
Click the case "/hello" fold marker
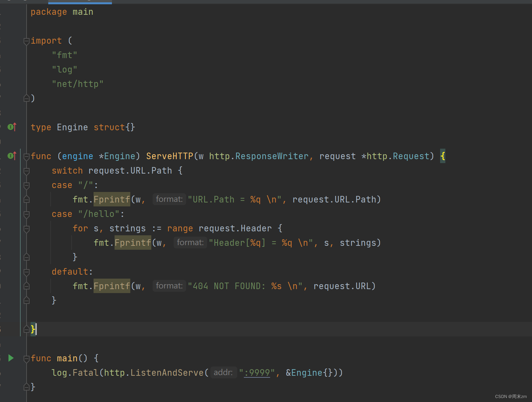27,214
